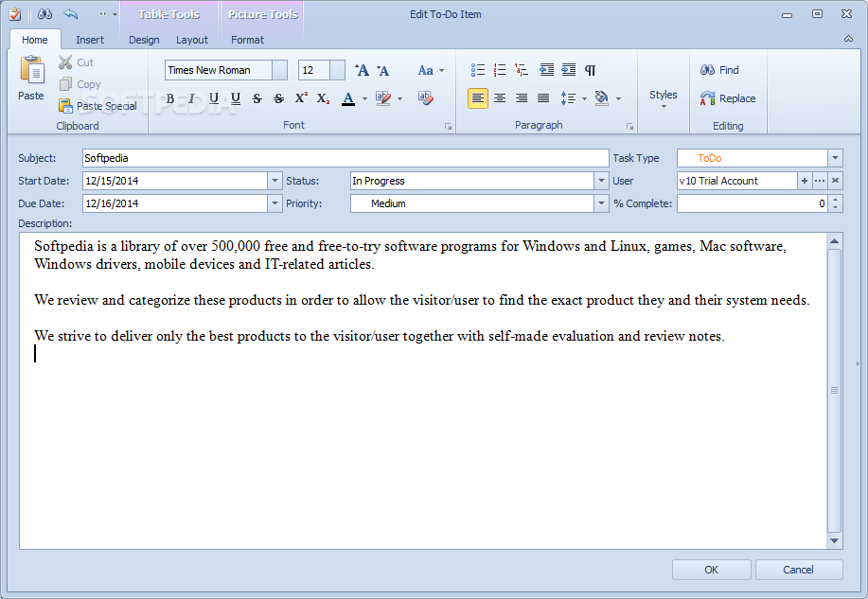Open user browse ellipsis button
Image resolution: width=868 pixels, height=599 pixels.
point(820,181)
